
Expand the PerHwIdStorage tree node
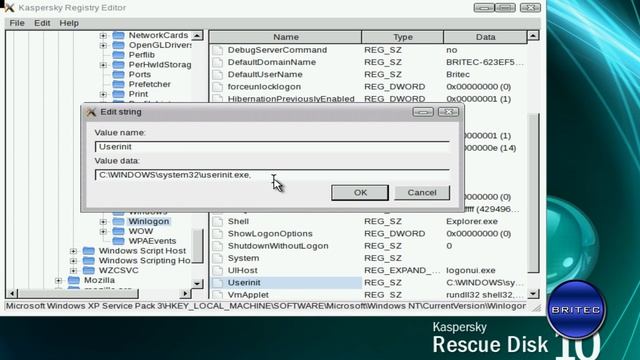click(x=103, y=65)
